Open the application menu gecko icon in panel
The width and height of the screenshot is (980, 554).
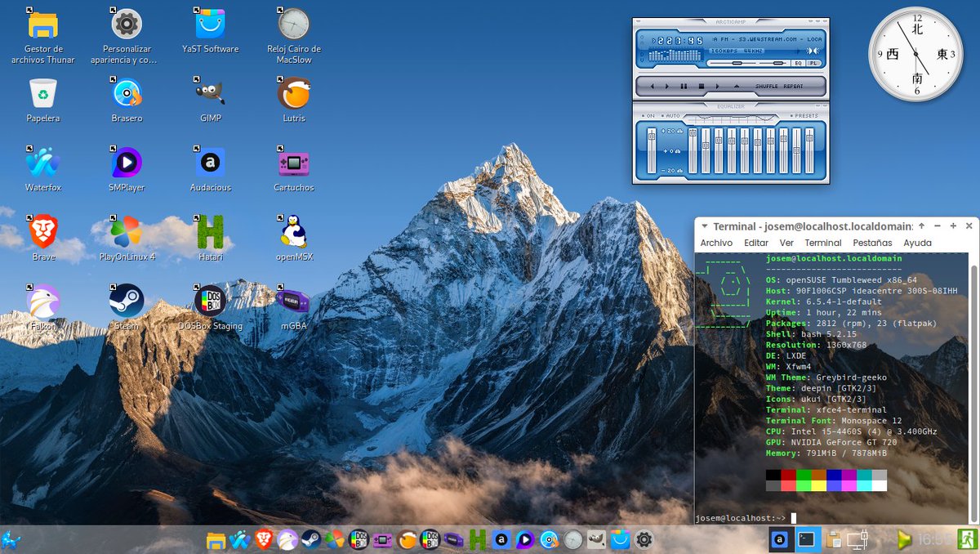(11, 540)
